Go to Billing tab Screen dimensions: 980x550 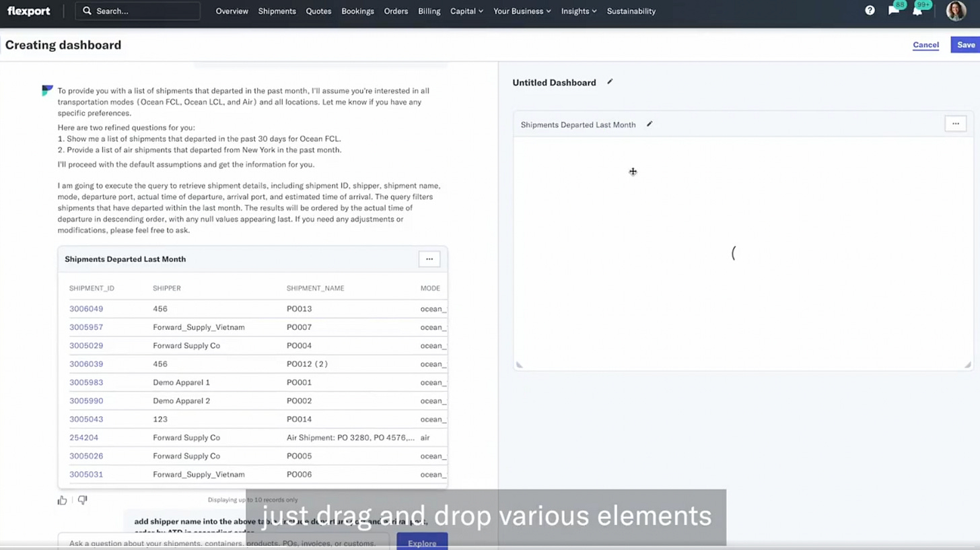pyautogui.click(x=429, y=11)
